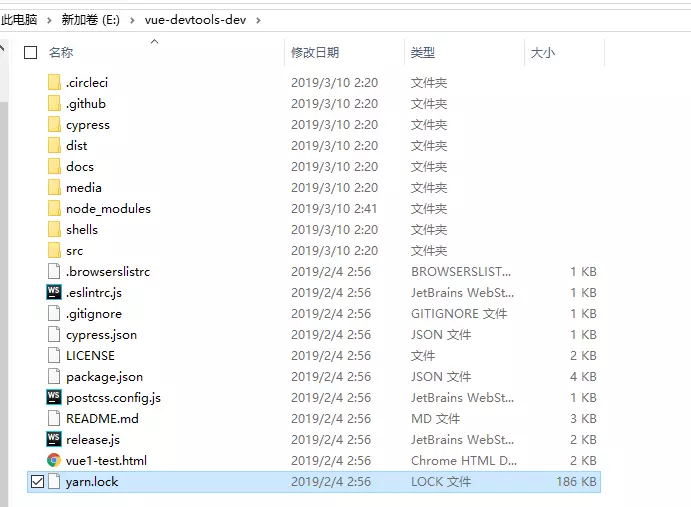The width and height of the screenshot is (691, 507).
Task: Click the 文件夹 type of dist folder
Action: point(429,145)
